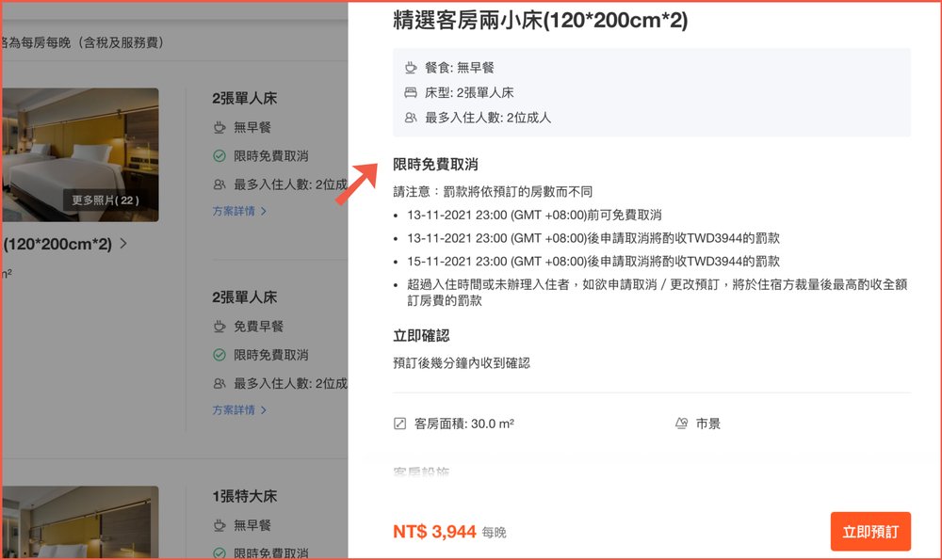Image resolution: width=942 pixels, height=560 pixels.
Task: Expand 方案詳情 for the first 2張單人床 room
Action: pyautogui.click(x=234, y=213)
